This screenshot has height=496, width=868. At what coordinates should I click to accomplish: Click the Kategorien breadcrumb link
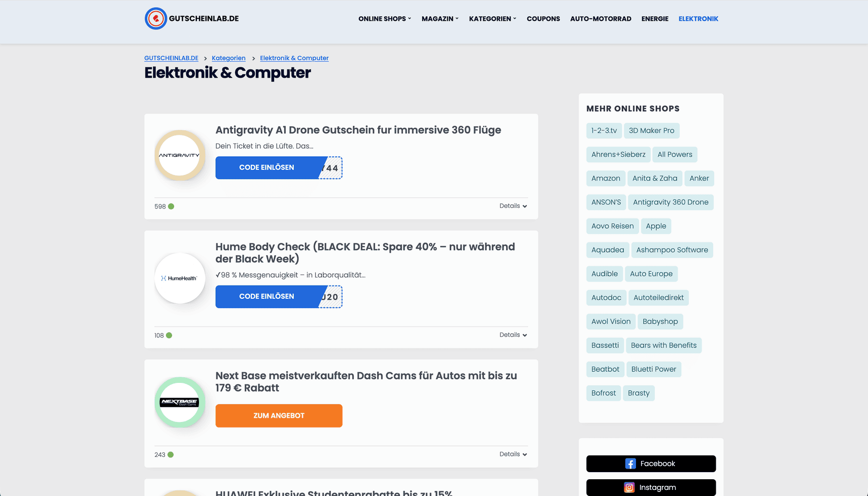[228, 58]
